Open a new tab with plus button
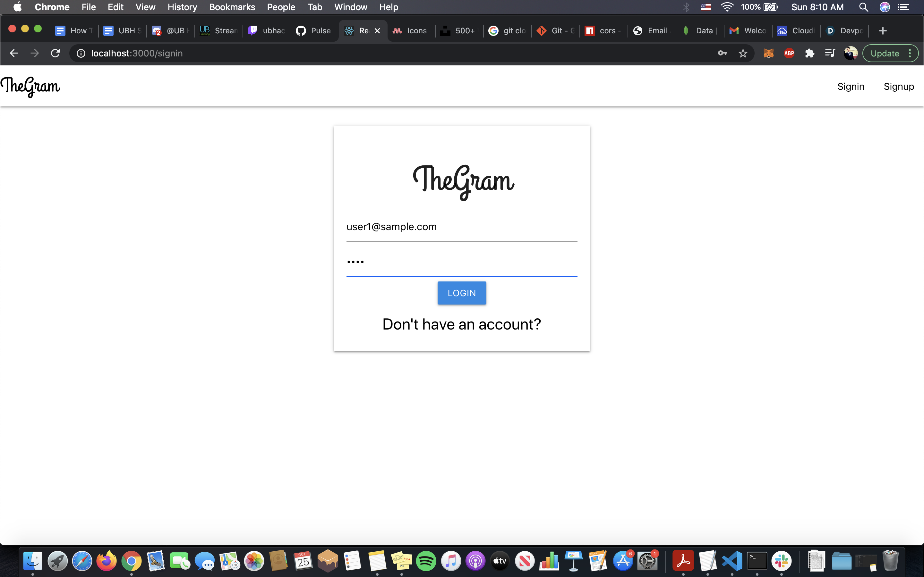Screen dimensions: 924x577 [x=882, y=30]
